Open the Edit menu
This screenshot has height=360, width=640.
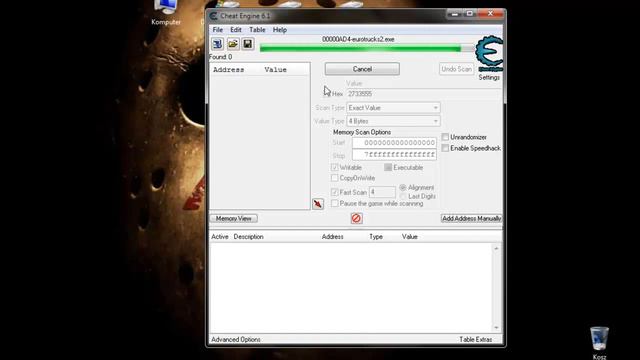236,30
